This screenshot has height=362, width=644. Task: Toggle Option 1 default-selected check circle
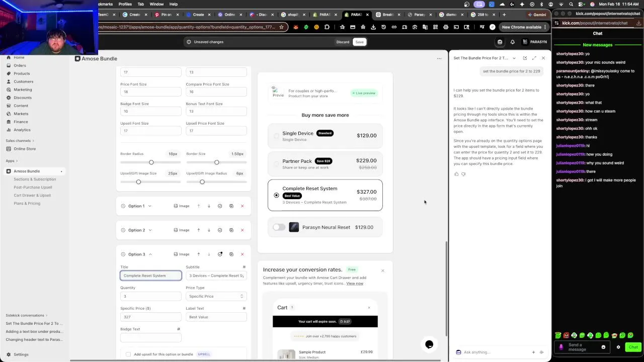tap(220, 206)
